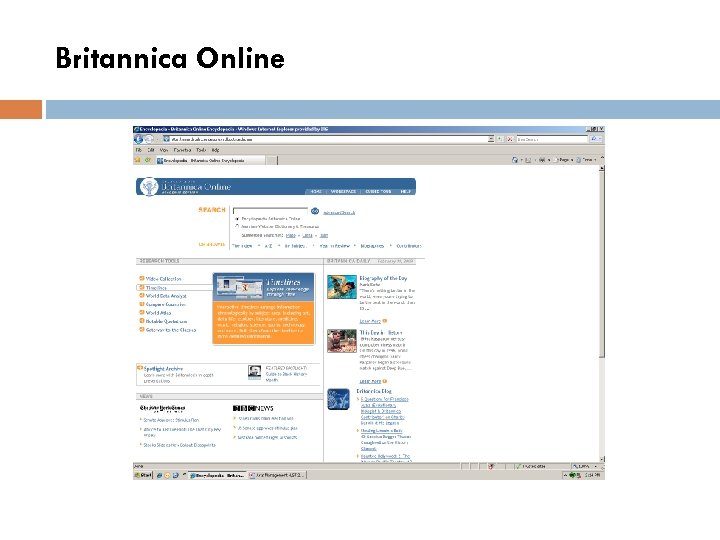Image resolution: width=720 pixels, height=540 pixels.
Task: Click Learn More under This Day in History
Action: pyautogui.click(x=370, y=381)
